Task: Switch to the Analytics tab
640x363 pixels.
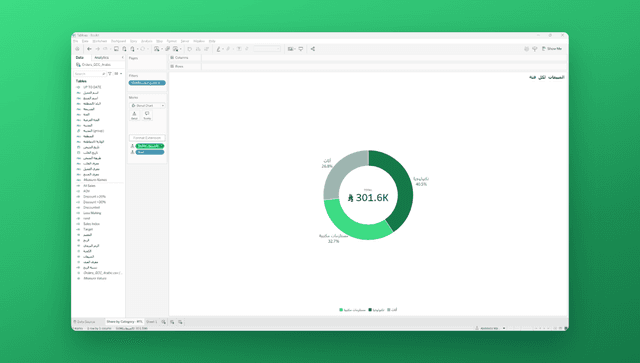Action: 102,58
